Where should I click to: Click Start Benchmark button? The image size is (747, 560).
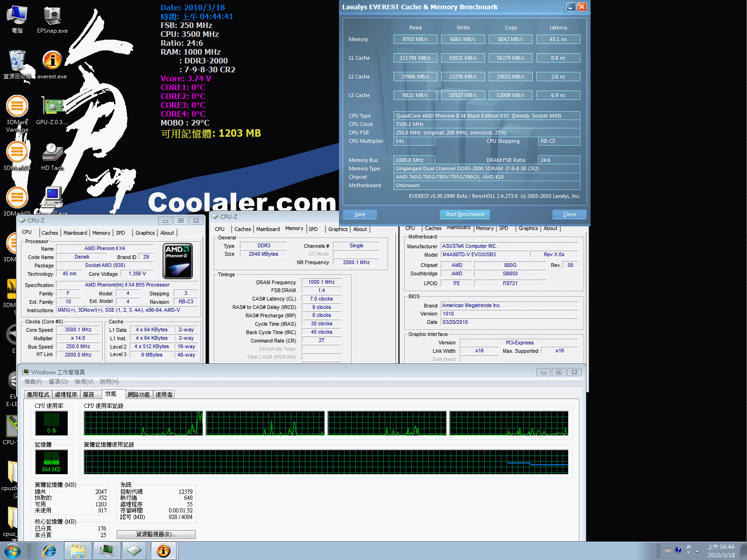(465, 214)
